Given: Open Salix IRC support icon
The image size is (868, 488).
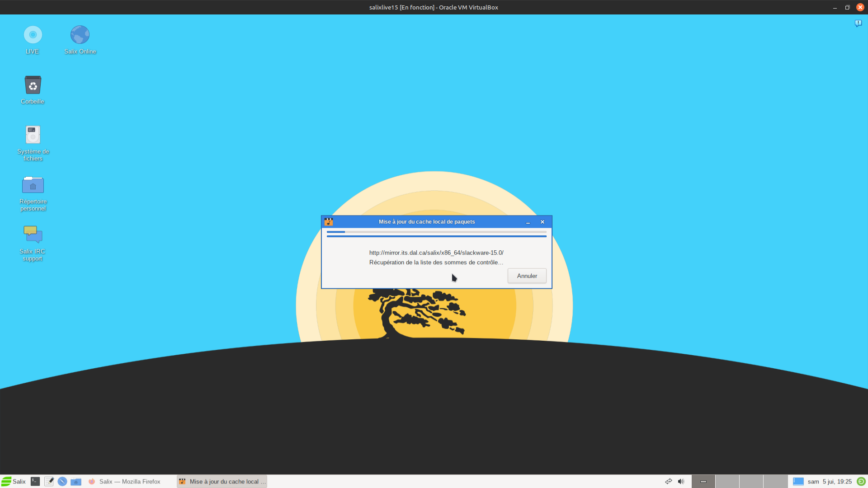Looking at the screenshot, I should click(33, 235).
